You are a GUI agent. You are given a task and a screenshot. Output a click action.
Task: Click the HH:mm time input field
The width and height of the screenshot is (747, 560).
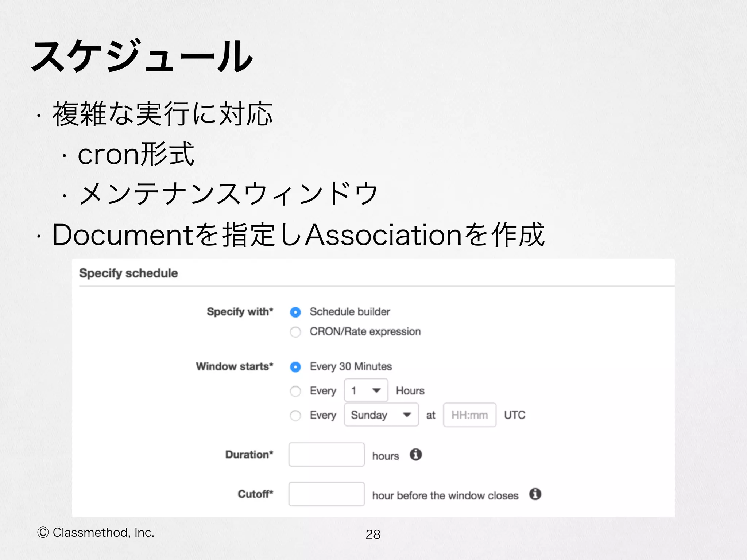tap(469, 415)
